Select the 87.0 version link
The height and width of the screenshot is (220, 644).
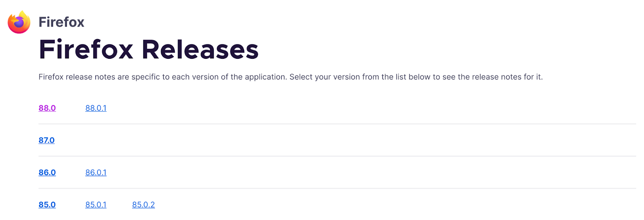[47, 140]
